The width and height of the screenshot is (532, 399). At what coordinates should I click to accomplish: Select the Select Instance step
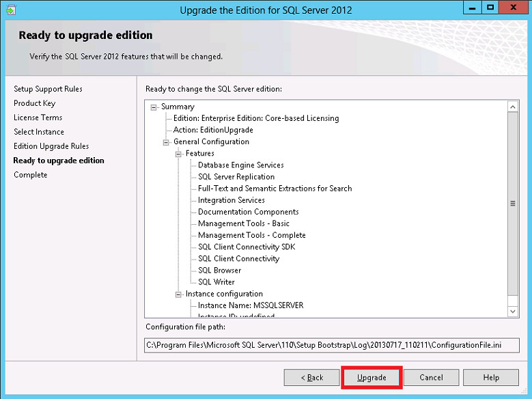click(39, 132)
